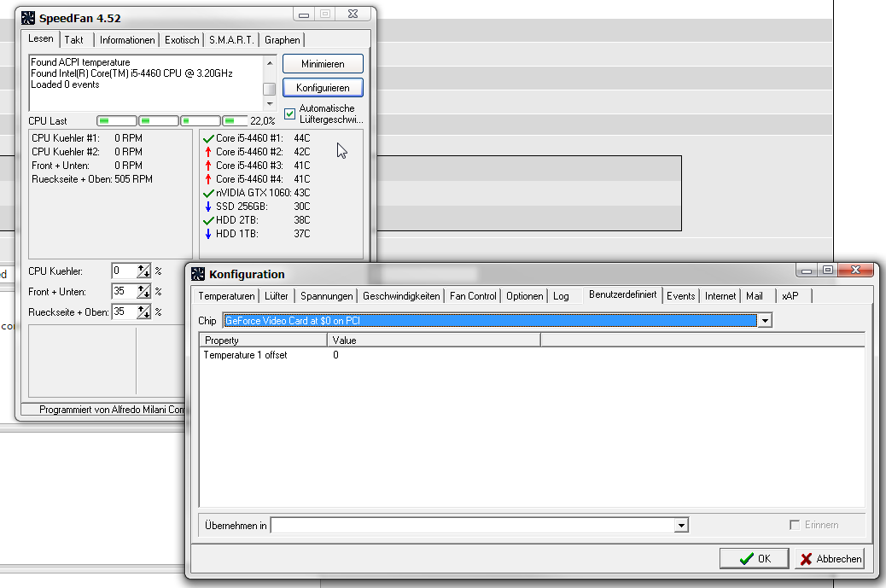
Task: Open the xAP tab
Action: point(790,296)
